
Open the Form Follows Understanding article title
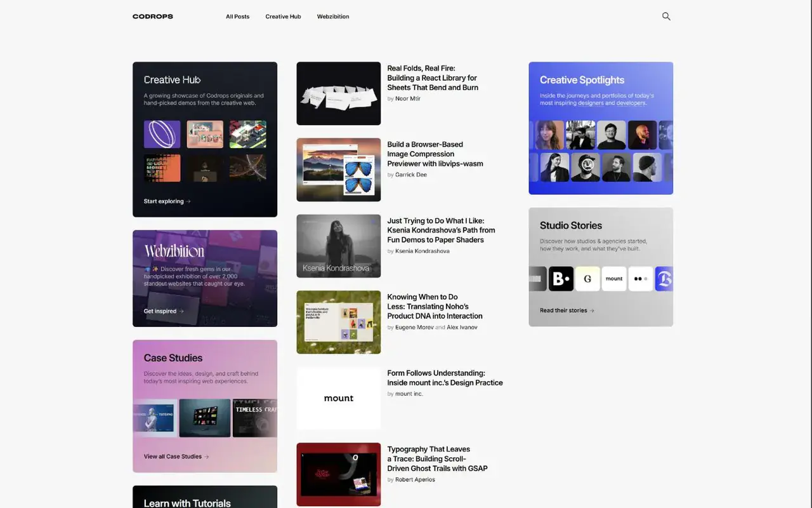445,378
